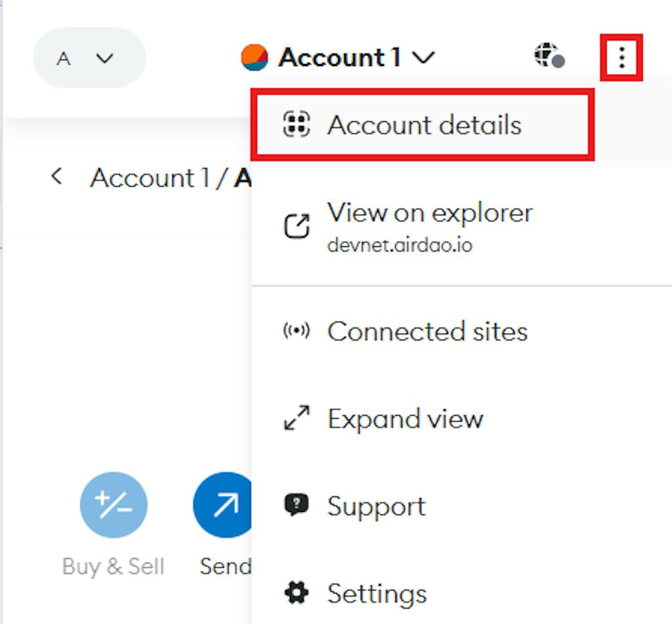This screenshot has height=624, width=672.
Task: Select Account details from the menu
Action: pyautogui.click(x=424, y=124)
